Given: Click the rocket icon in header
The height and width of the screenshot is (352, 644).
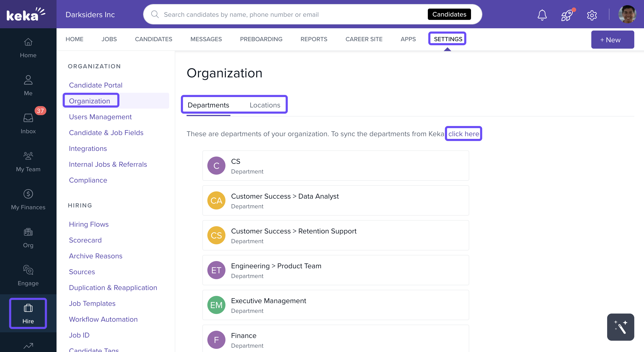Looking at the screenshot, I should tap(567, 15).
